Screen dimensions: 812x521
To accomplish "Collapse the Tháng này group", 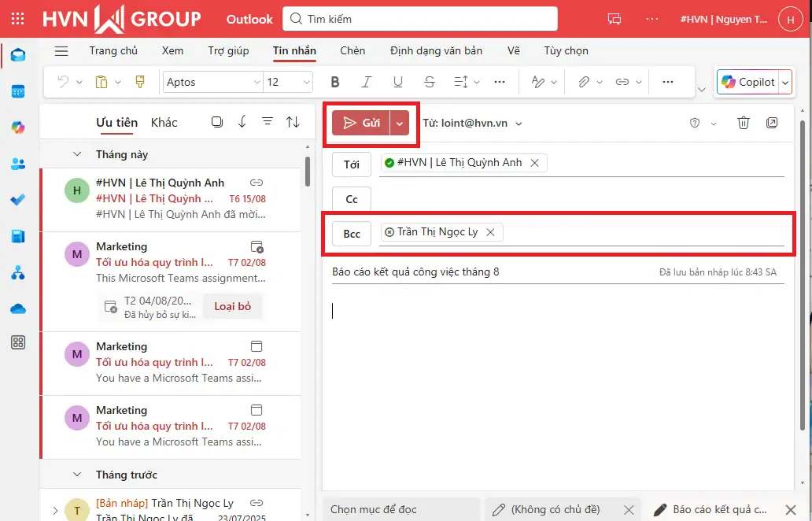I will click(x=77, y=154).
